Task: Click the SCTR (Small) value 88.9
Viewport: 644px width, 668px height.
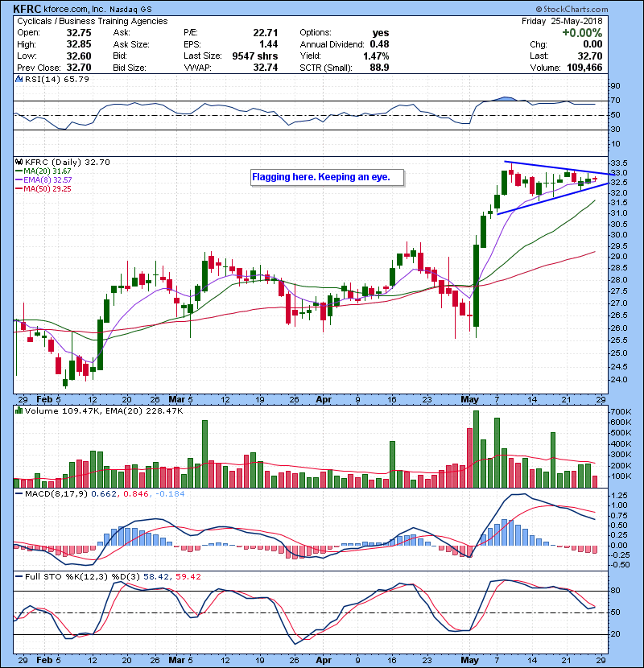Action: tap(379, 68)
